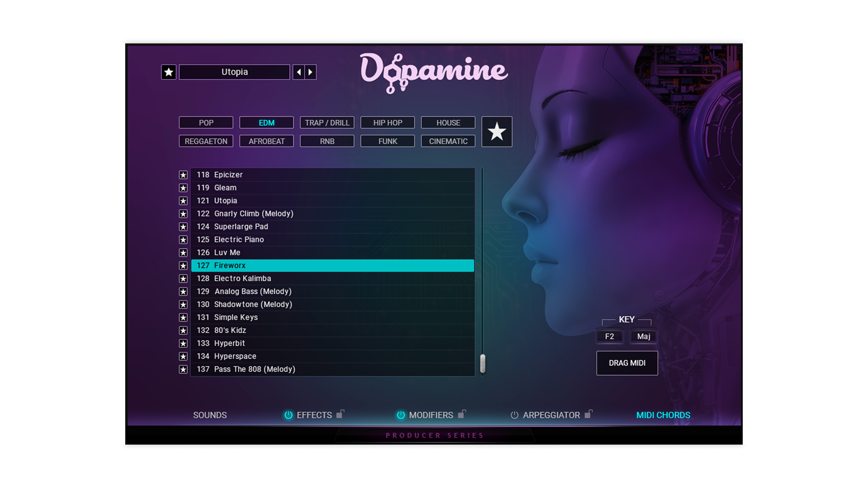868x488 pixels.
Task: Select the CINEMATIC genre button
Action: tap(448, 141)
